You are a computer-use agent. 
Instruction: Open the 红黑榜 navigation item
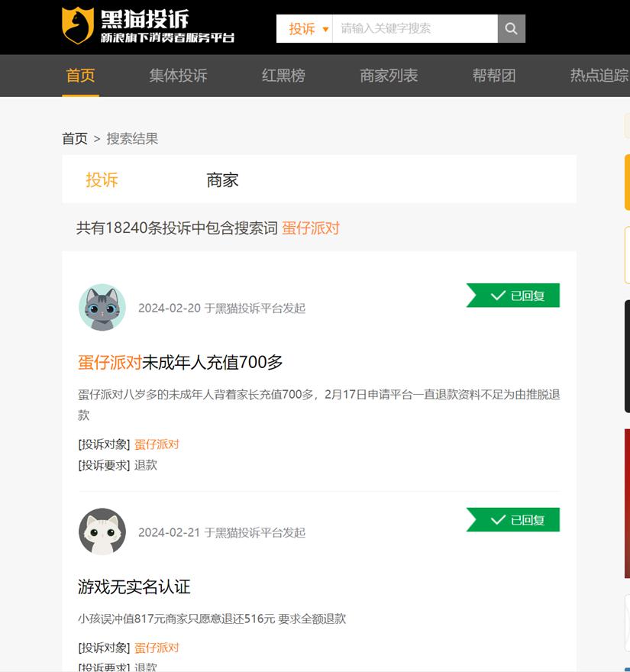pos(283,76)
